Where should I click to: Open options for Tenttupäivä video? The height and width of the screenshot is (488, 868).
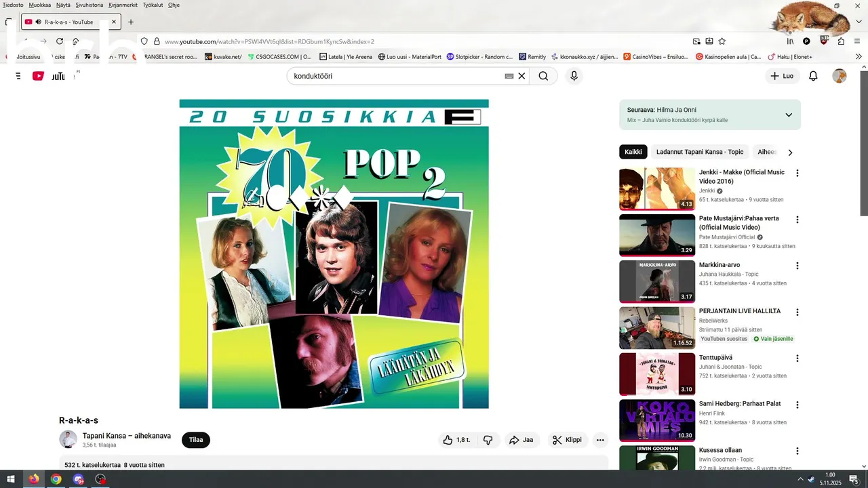tap(797, 358)
